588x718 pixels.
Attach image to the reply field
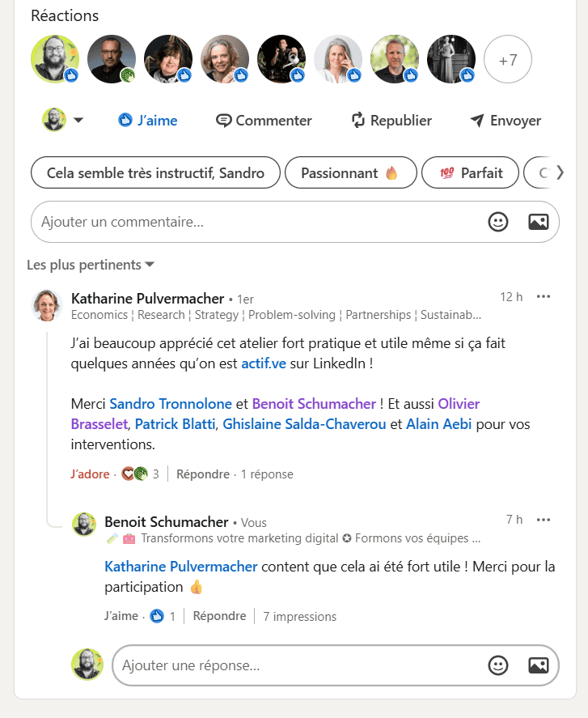(x=539, y=665)
